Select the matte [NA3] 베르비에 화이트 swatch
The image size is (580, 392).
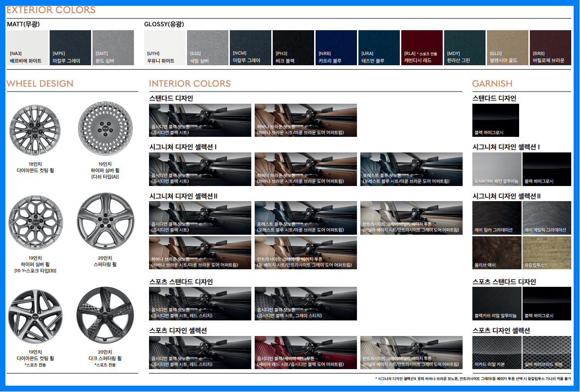click(27, 48)
